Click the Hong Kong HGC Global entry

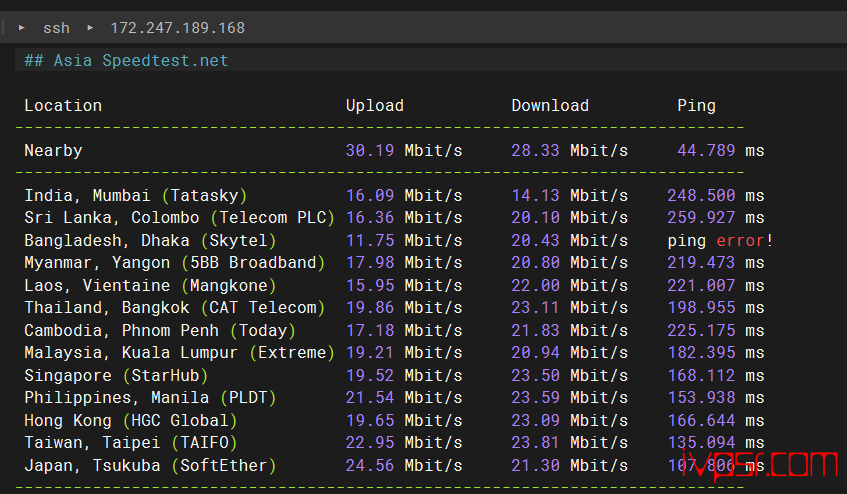click(x=130, y=420)
